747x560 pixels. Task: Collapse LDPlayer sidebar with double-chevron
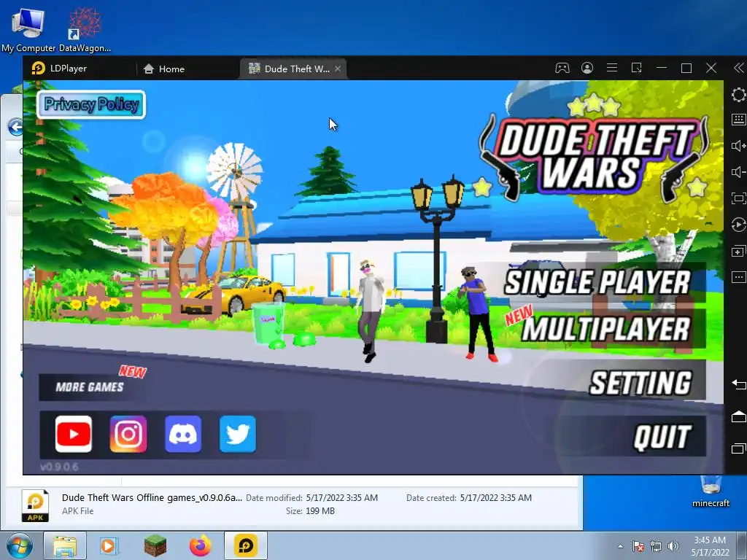click(739, 68)
